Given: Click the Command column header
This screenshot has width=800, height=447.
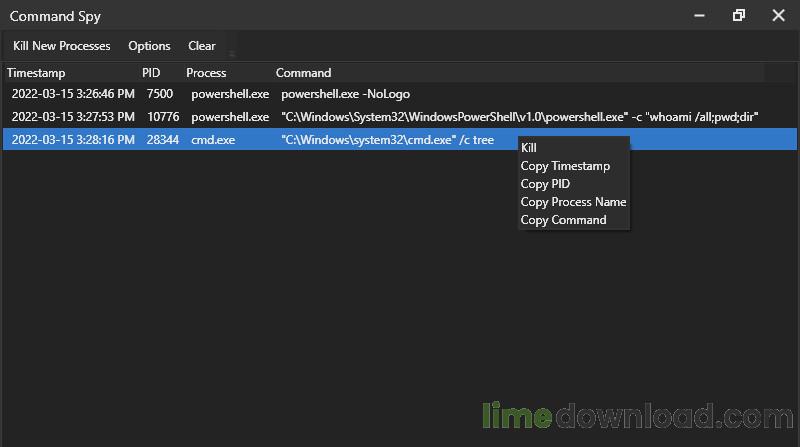Looking at the screenshot, I should 304,73.
